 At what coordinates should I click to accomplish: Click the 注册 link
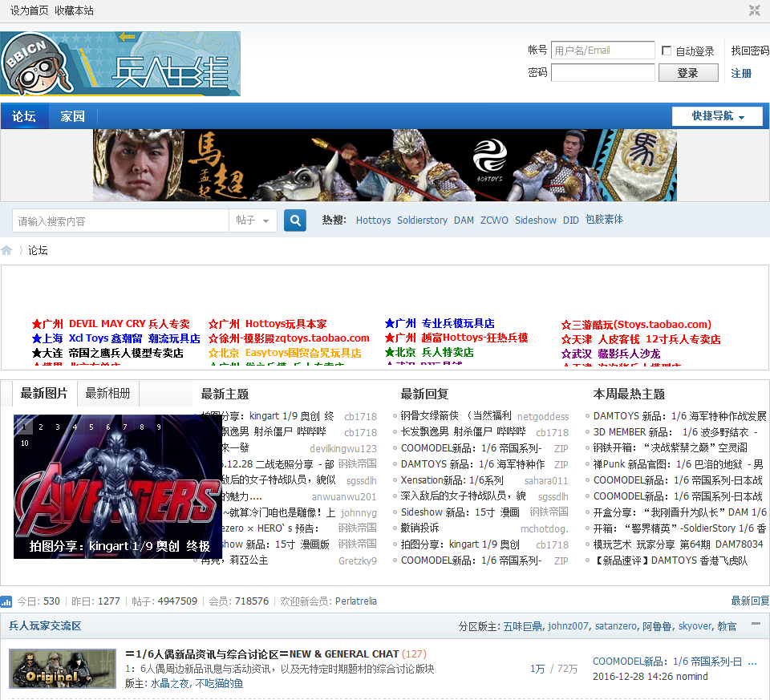point(741,73)
